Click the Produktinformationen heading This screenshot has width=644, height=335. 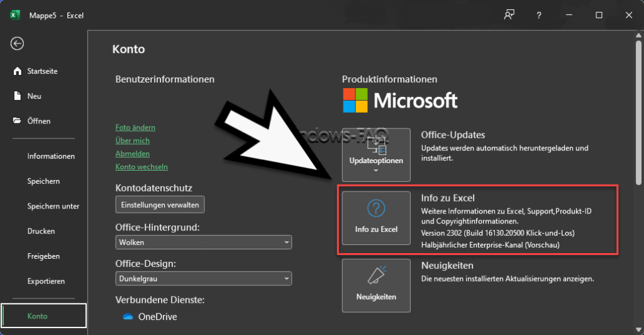click(x=389, y=79)
